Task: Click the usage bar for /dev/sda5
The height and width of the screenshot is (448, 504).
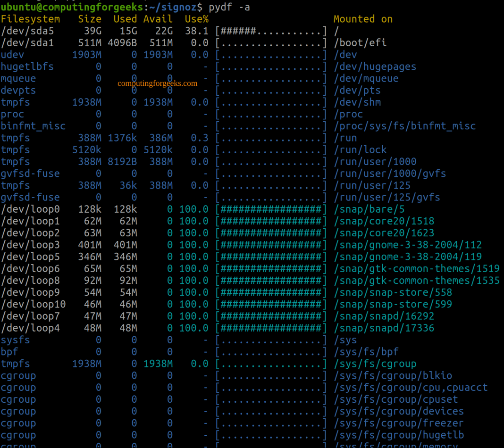Action: click(x=271, y=31)
